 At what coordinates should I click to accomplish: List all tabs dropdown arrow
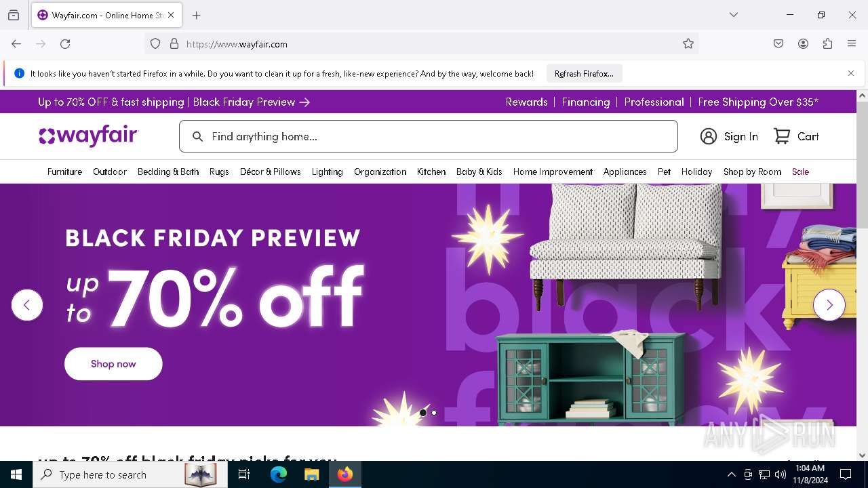click(x=734, y=15)
